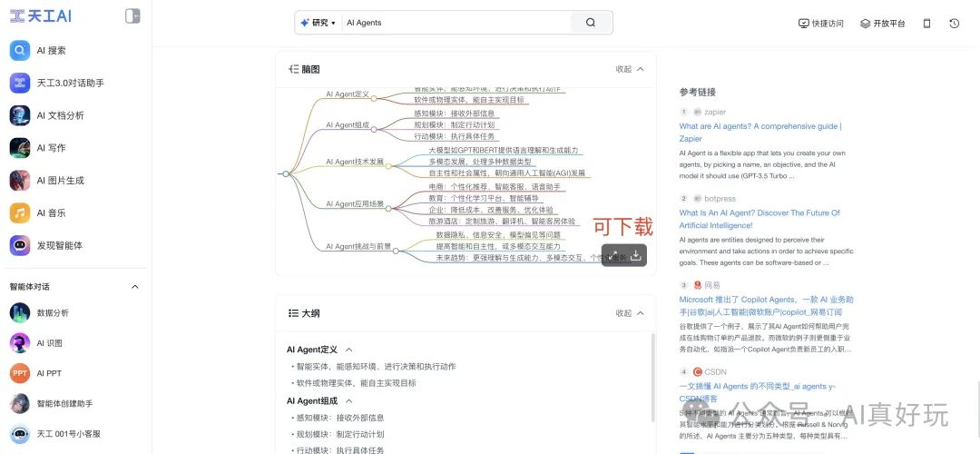Open 快捷访问 in the top bar
Image resolution: width=980 pixels, height=454 pixels.
[821, 23]
